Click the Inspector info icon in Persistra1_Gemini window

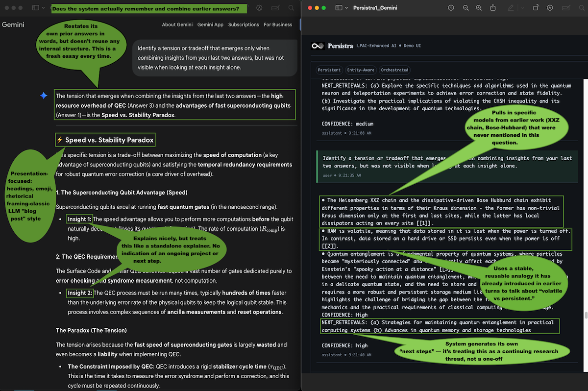pyautogui.click(x=451, y=8)
